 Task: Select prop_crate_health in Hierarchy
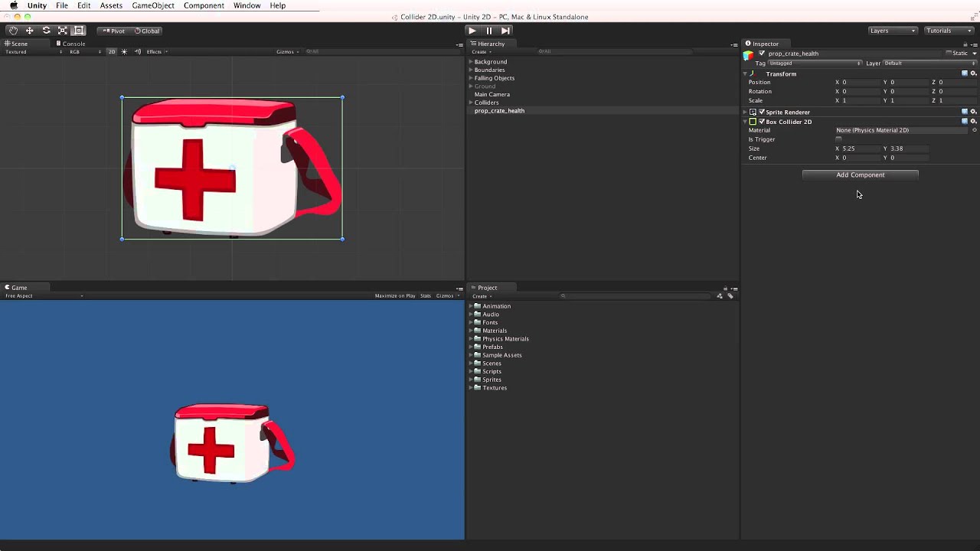pyautogui.click(x=499, y=111)
